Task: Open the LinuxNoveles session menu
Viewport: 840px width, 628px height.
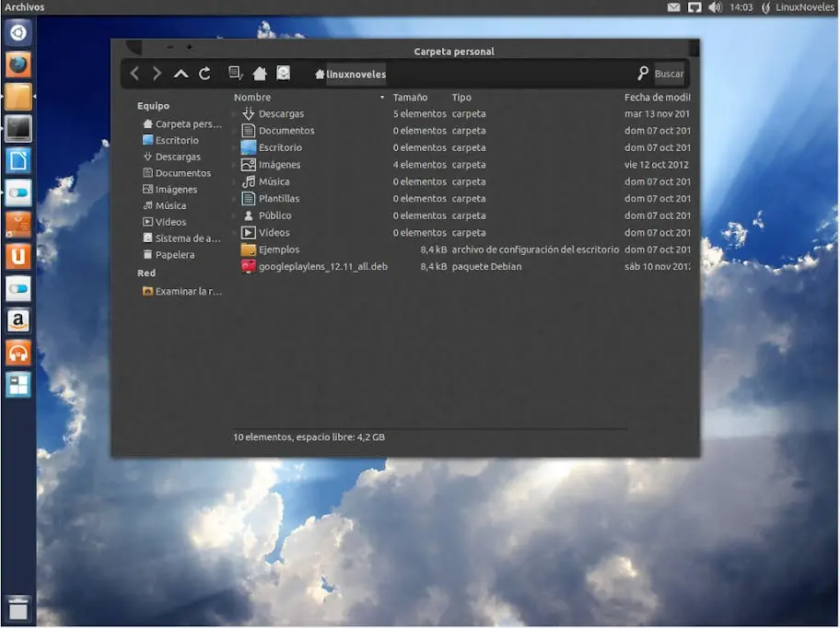Action: point(798,7)
